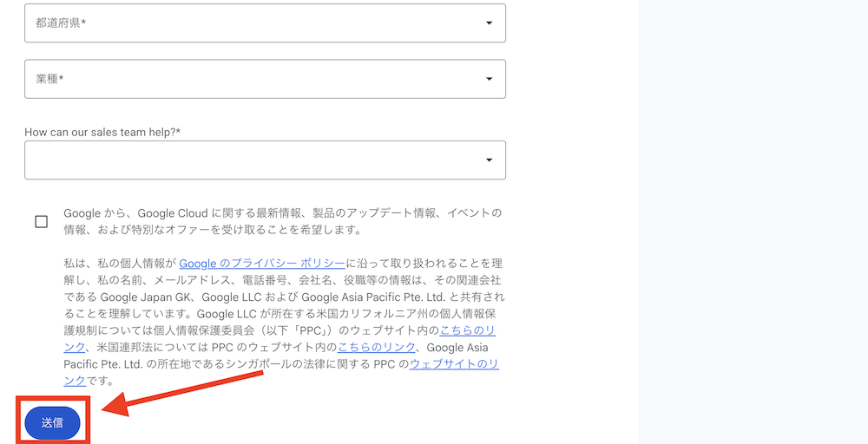This screenshot has height=444, width=868.
Task: Click the 都道府県* placeholder text
Action: (61, 23)
